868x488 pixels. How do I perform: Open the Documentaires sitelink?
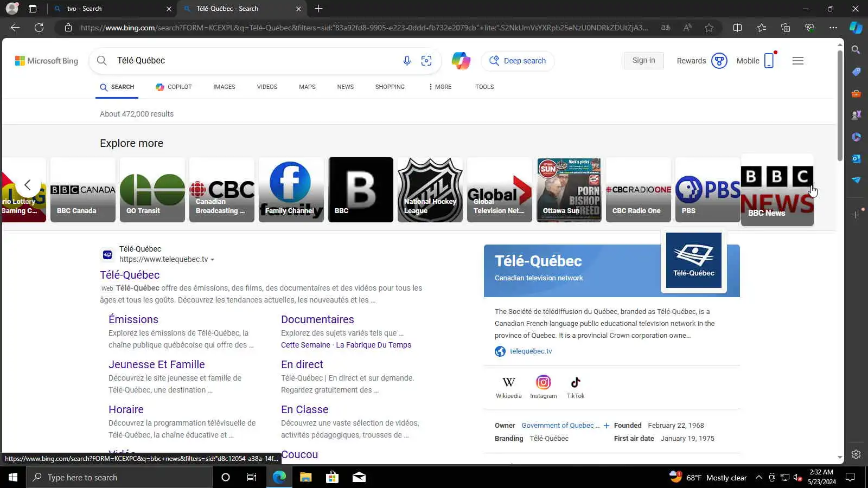pos(317,319)
